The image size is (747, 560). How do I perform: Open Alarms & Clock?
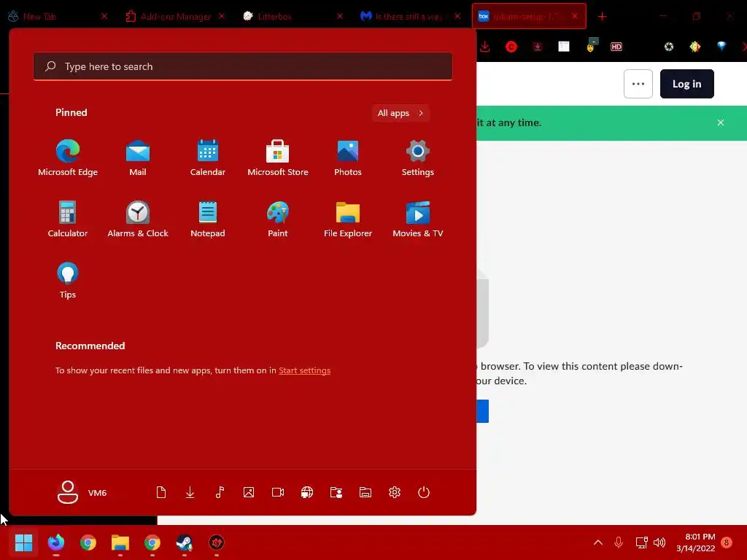pos(138,219)
